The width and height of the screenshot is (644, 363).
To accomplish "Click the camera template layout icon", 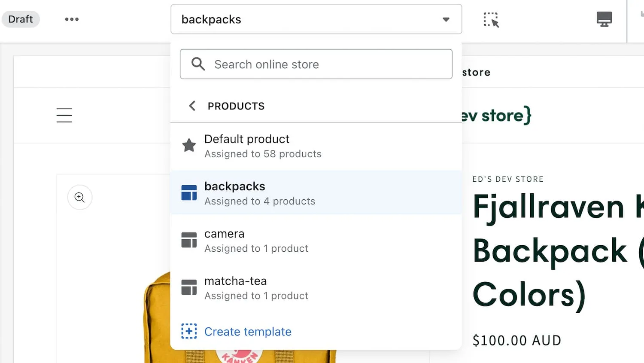I will point(189,240).
